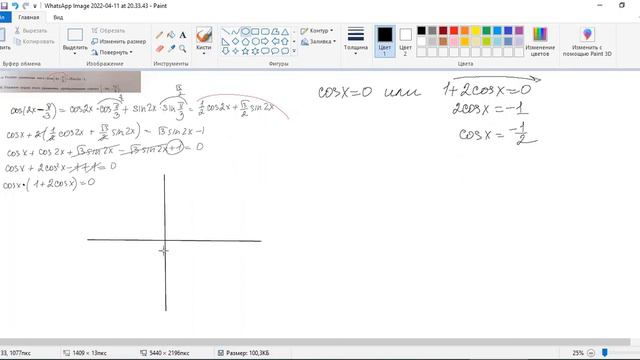Select the Magnifier tool

coord(182,49)
